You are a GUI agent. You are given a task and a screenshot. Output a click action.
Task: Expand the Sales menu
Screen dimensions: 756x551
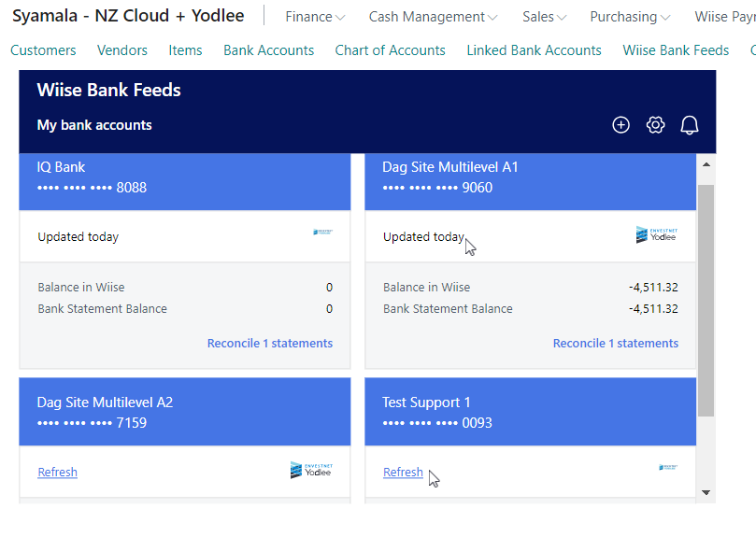point(545,17)
